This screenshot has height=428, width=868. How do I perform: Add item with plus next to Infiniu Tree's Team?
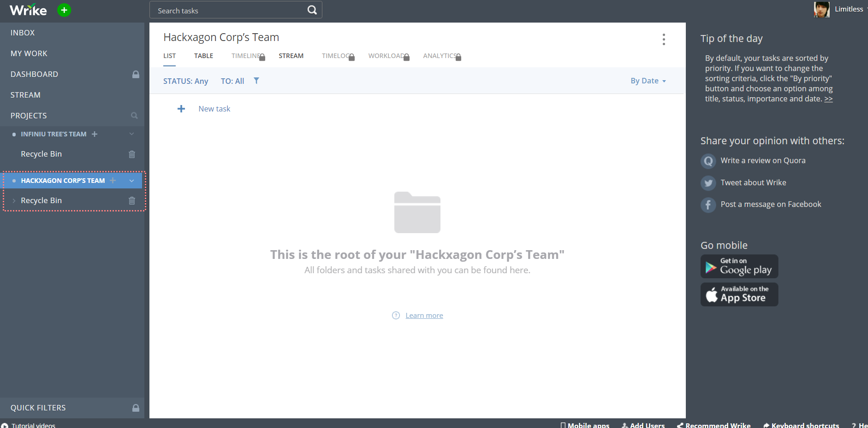tap(95, 134)
